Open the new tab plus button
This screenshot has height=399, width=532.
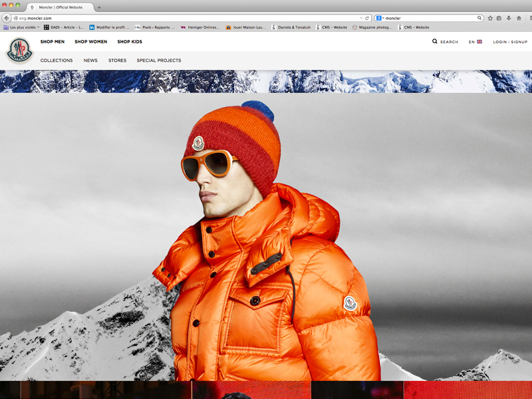[x=99, y=7]
